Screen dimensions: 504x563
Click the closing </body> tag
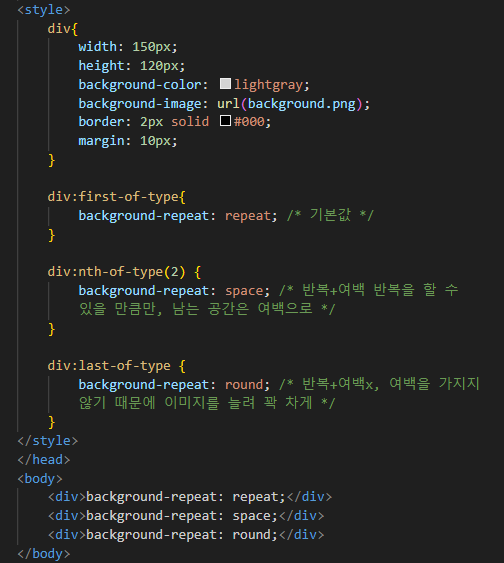point(44,554)
